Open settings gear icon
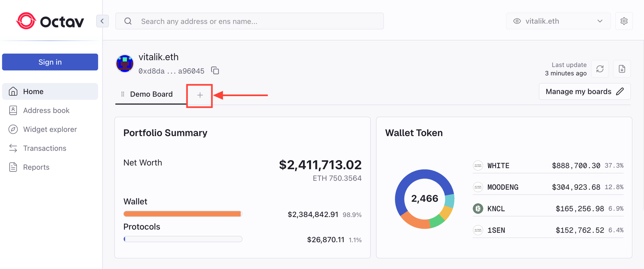 624,21
